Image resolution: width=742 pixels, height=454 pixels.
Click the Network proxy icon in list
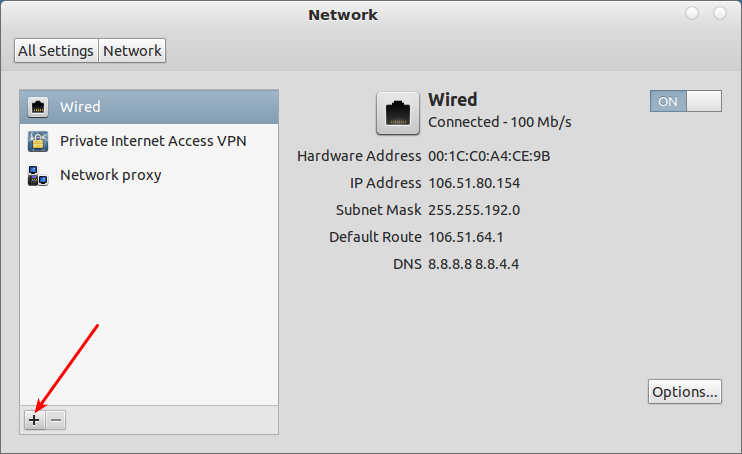(38, 176)
